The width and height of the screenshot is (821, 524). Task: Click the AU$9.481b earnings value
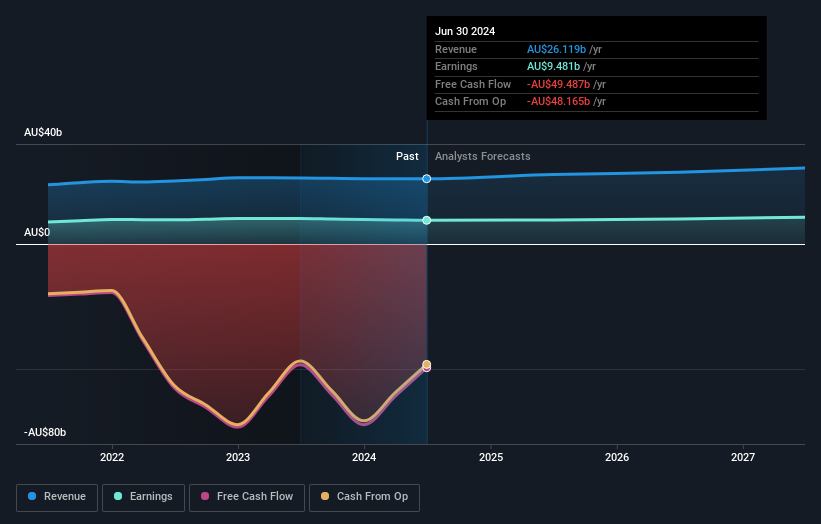553,66
